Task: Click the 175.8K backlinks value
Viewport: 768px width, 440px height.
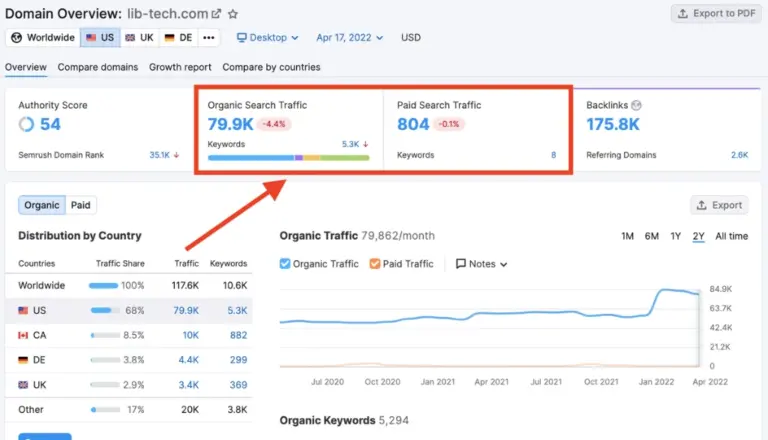Action: 613,124
